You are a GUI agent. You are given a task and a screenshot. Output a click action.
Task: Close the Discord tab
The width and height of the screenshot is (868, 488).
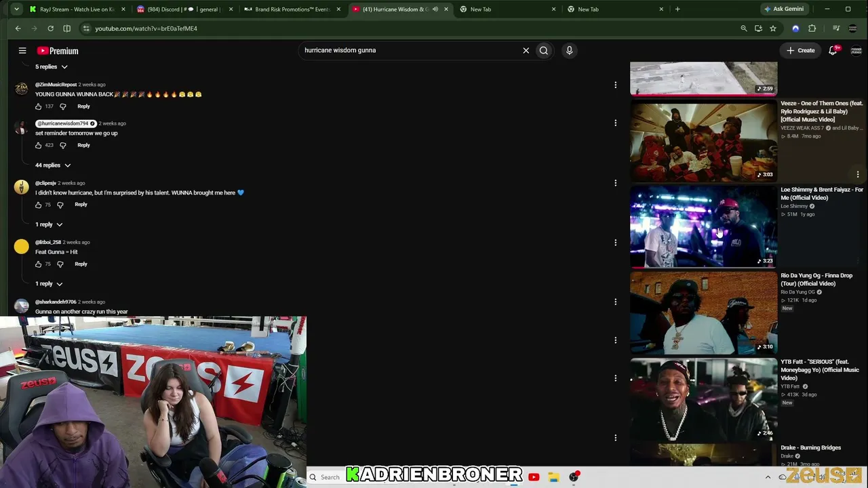(231, 9)
